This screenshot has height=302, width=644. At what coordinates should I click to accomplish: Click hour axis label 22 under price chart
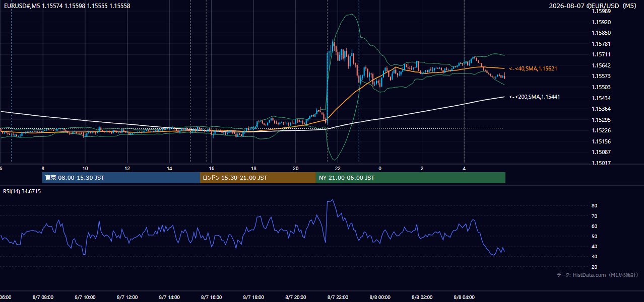(338, 168)
